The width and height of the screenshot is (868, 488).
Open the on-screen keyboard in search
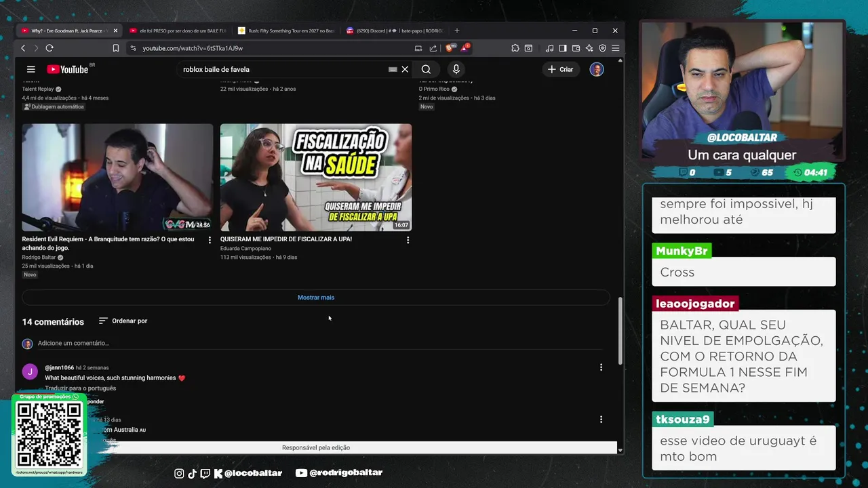pos(393,69)
